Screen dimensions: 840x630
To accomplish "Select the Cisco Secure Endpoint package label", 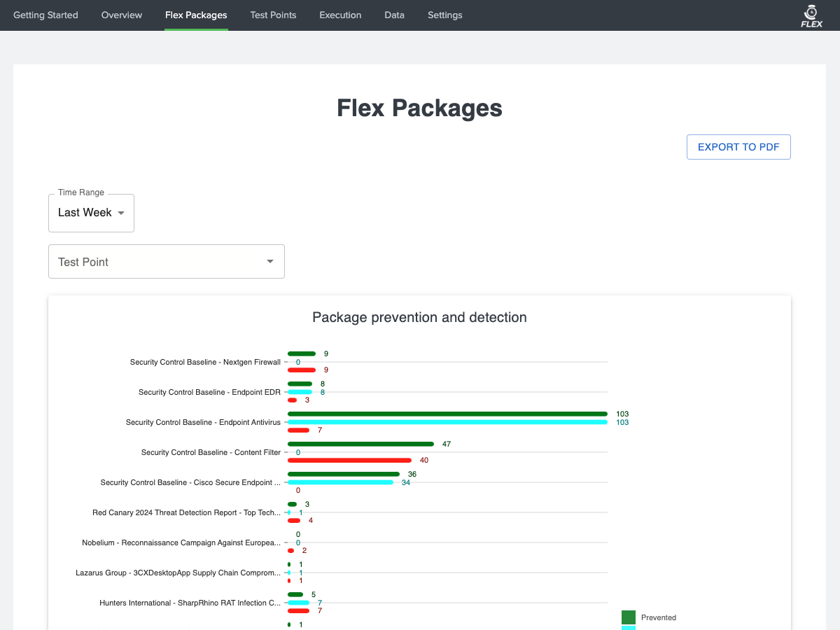I will pos(190,482).
